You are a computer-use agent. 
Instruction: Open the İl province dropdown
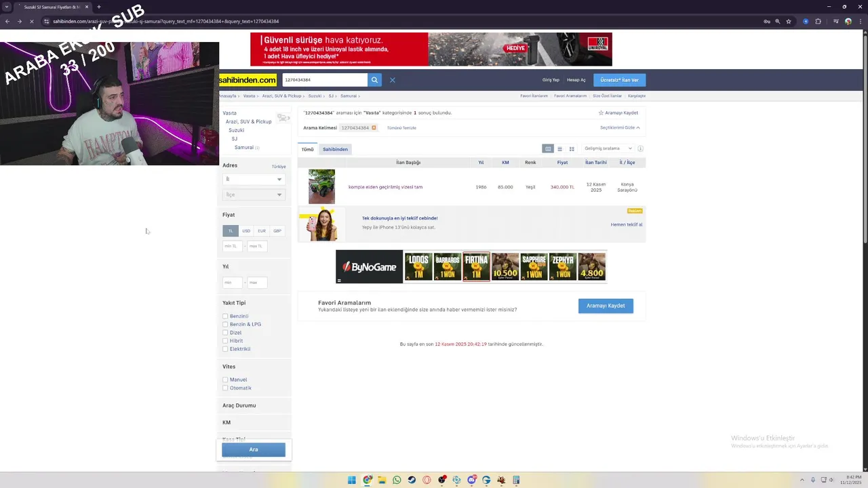pyautogui.click(x=254, y=179)
